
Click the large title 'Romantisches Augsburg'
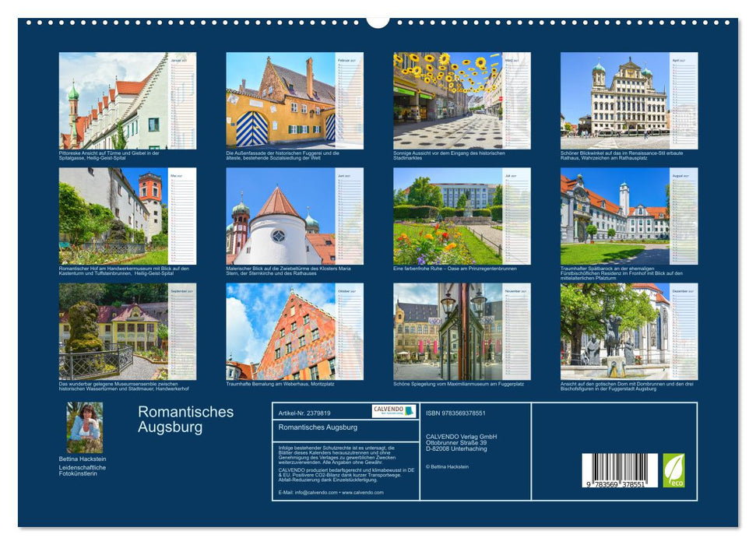point(185,419)
